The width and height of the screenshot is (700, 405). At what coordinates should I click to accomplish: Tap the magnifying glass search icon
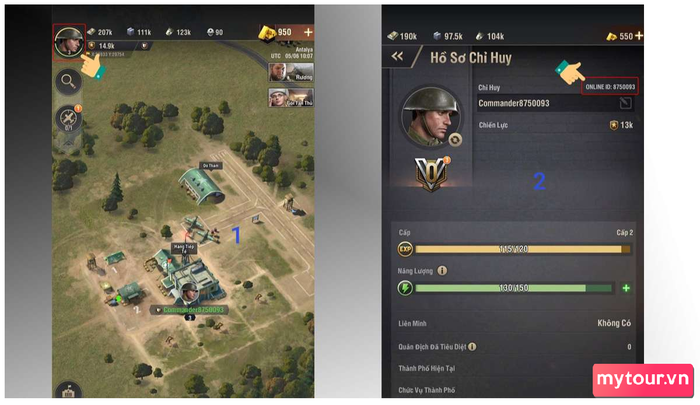click(x=68, y=81)
